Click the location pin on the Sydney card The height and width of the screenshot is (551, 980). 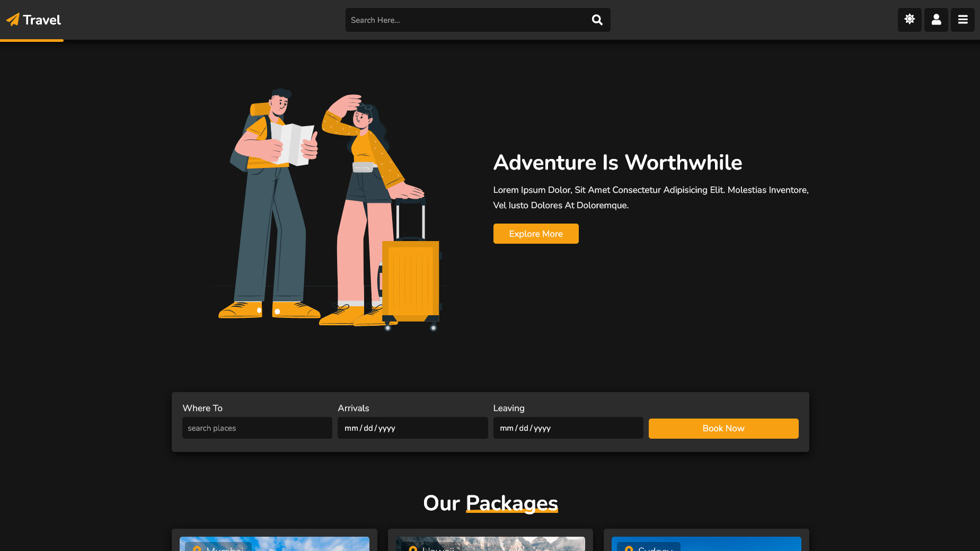pos(629,549)
